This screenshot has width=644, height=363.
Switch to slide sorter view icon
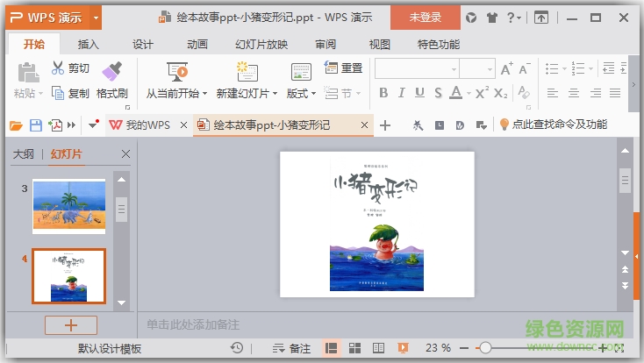[354, 348]
